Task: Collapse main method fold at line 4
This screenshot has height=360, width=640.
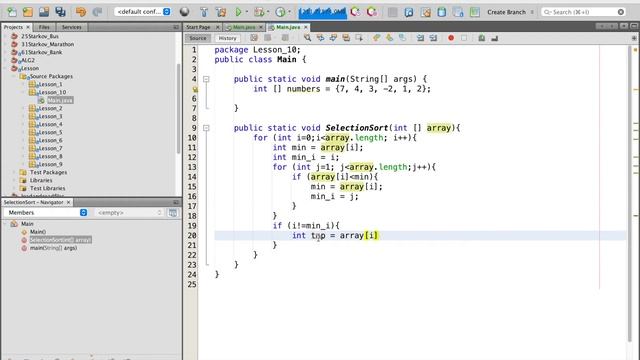Action: (x=207, y=79)
